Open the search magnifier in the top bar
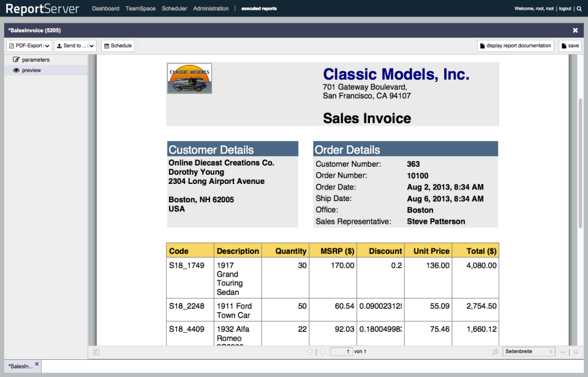Image resolution: width=588 pixels, height=377 pixels. point(578,9)
